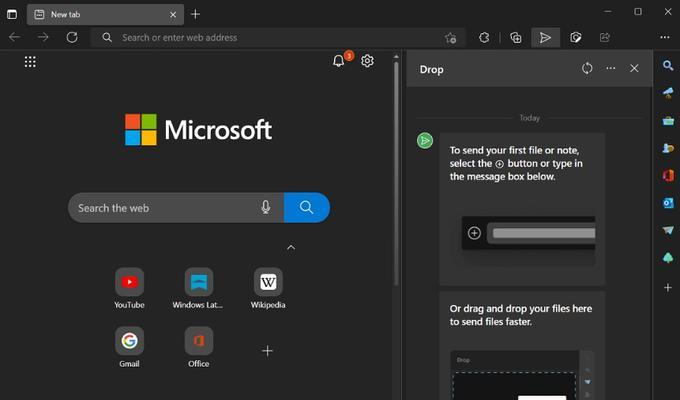Image resolution: width=680 pixels, height=400 pixels.
Task: Open sidebar Games icon
Action: [668, 148]
